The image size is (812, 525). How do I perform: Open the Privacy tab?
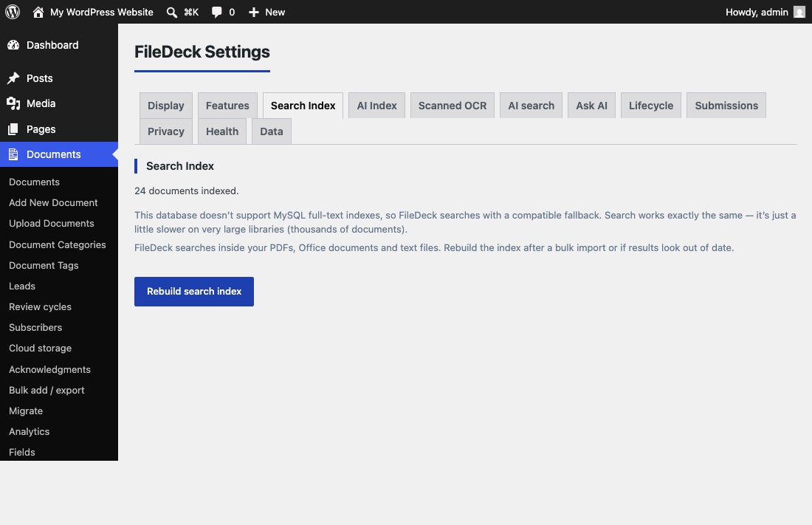click(x=165, y=131)
